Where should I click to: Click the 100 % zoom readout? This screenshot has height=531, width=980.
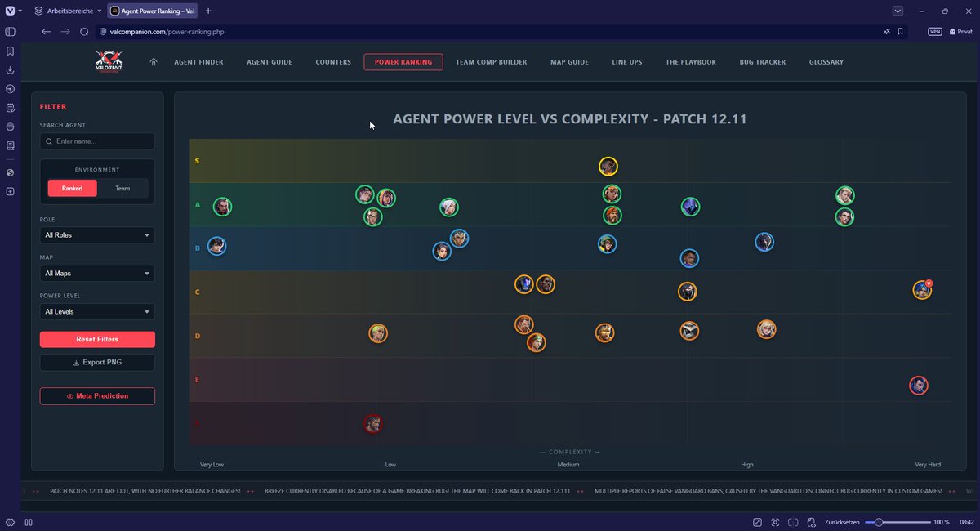click(x=941, y=522)
